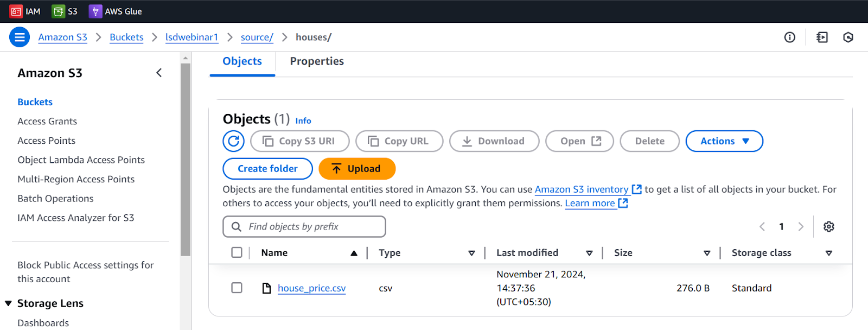
Task: Open Access Points in the sidebar
Action: tap(47, 141)
